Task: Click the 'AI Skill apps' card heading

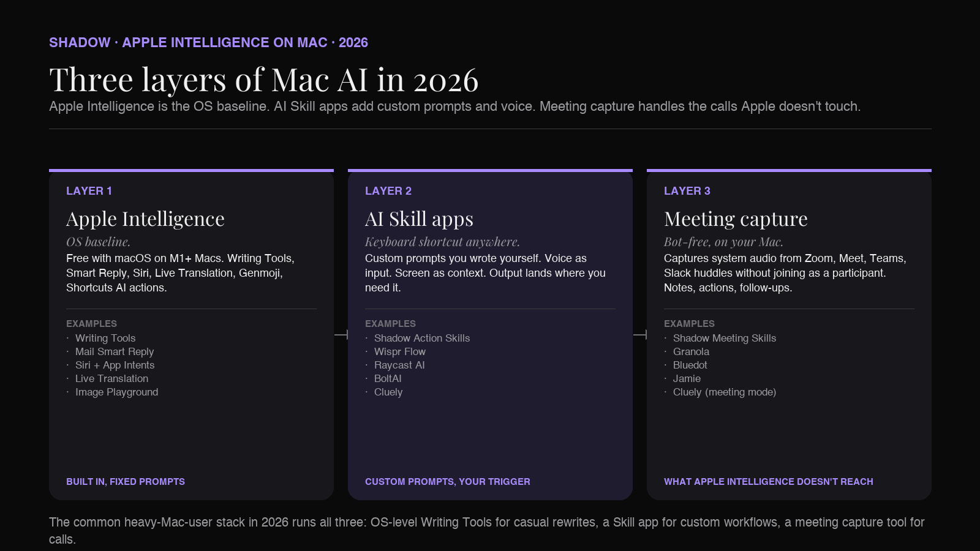Action: click(419, 219)
